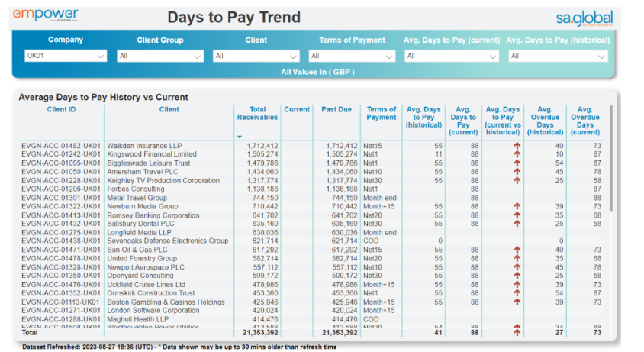This screenshot has width=644, height=352.
Task: Click red up arrow in Total row
Action: pos(517,332)
